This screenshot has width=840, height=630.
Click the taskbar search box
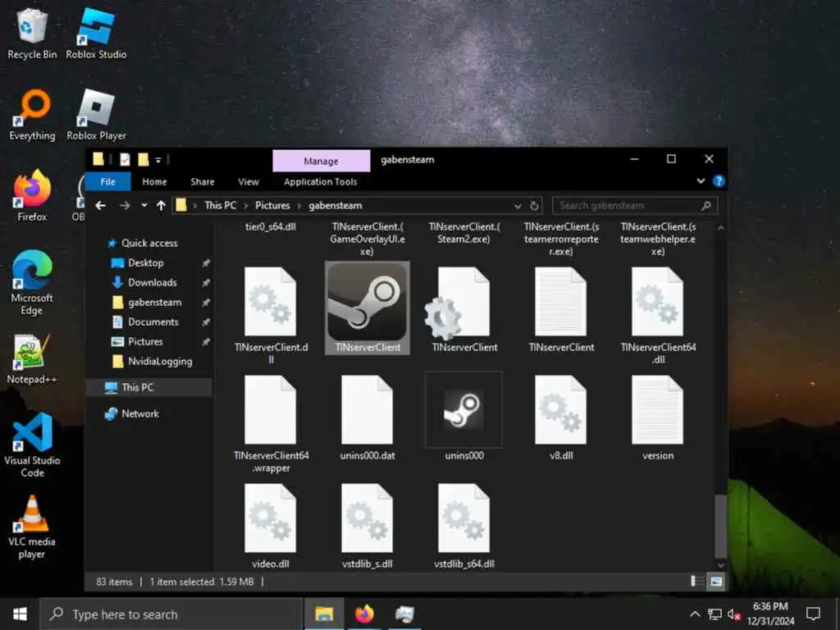click(171, 614)
